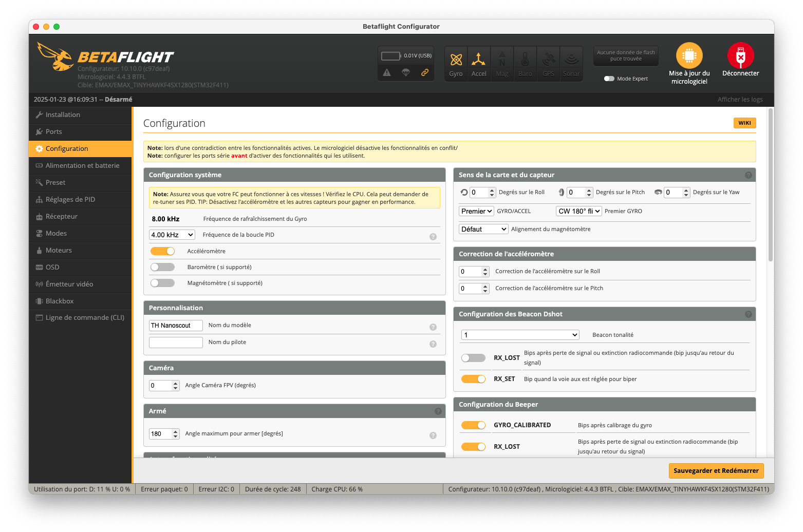This screenshot has width=803, height=532.
Task: Open the Réglages de PID tab
Action: (x=80, y=199)
